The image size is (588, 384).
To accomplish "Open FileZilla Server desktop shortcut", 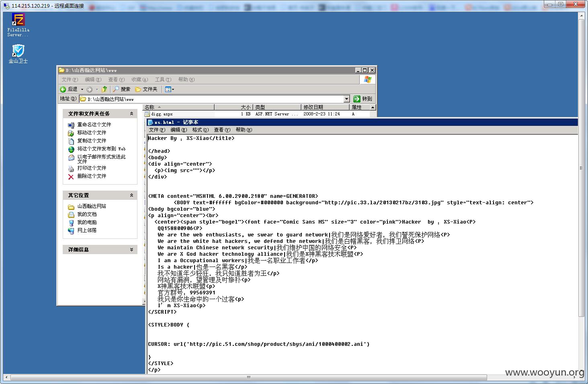I will point(18,25).
